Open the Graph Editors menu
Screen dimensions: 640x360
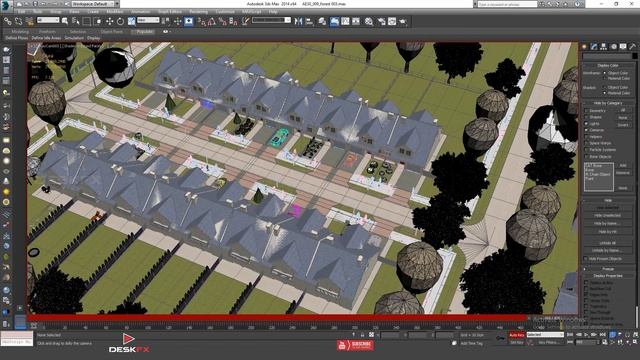pos(170,12)
